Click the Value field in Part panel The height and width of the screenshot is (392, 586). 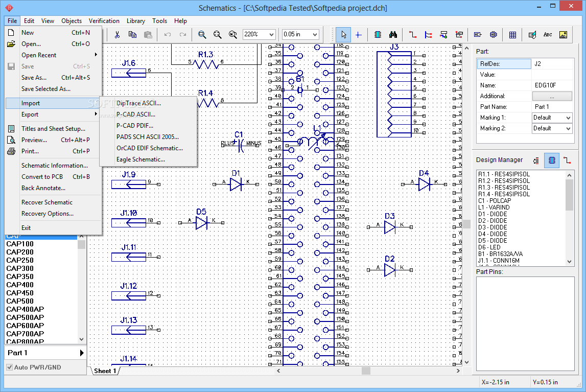552,75
